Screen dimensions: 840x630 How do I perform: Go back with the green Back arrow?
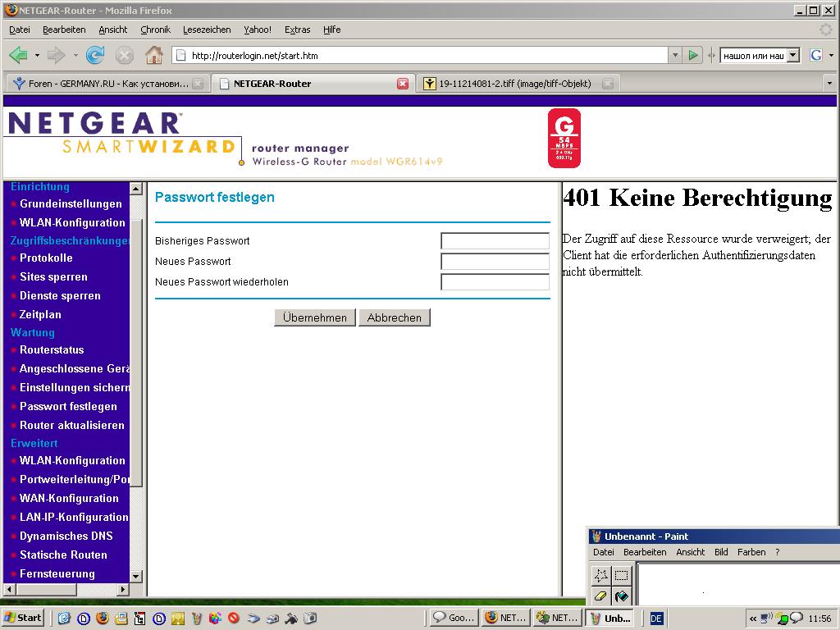coord(19,55)
